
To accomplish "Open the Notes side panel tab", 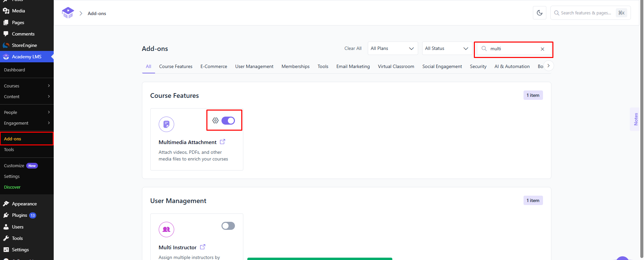I will point(636,119).
